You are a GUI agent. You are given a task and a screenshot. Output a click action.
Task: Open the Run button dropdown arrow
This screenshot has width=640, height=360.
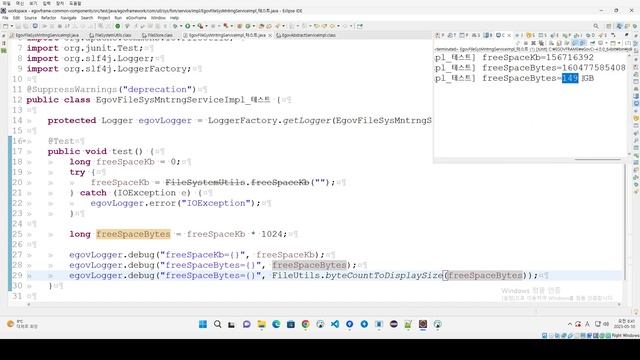(x=193, y=26)
